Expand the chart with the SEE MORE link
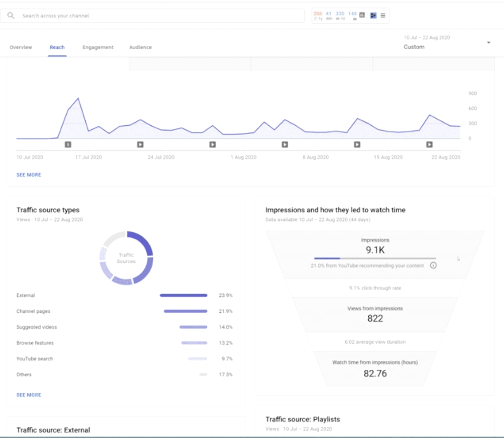 tap(29, 175)
